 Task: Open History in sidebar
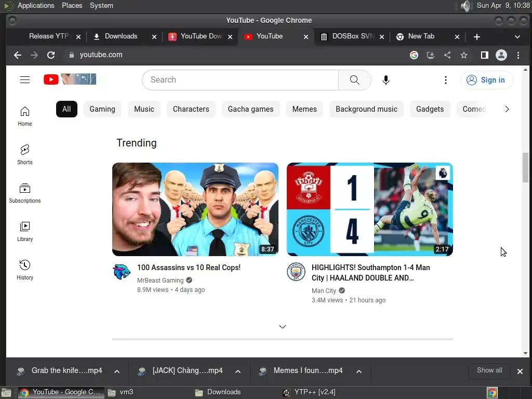pos(25,270)
